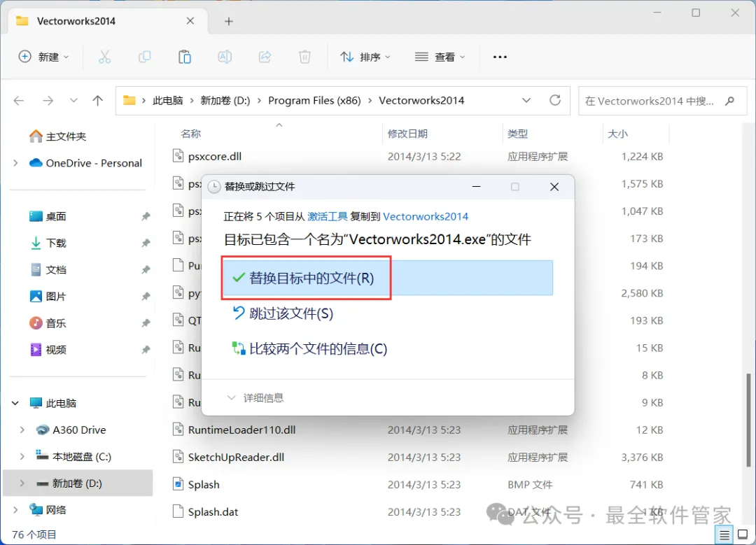Select the Splash.dat file icon
Viewport: 756px width, 545px height.
[x=178, y=511]
